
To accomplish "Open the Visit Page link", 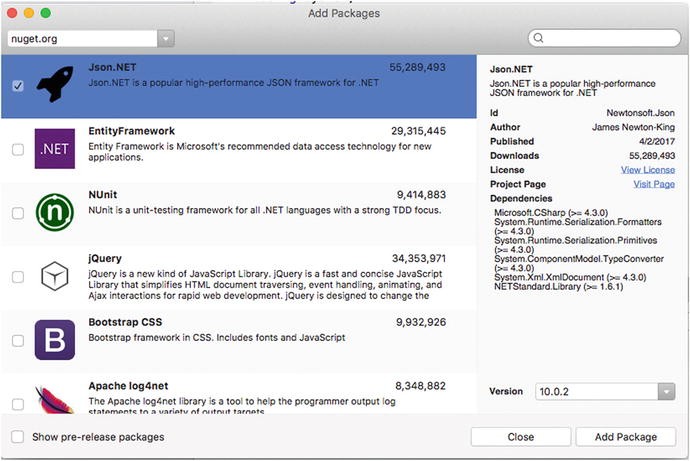I will (x=654, y=184).
